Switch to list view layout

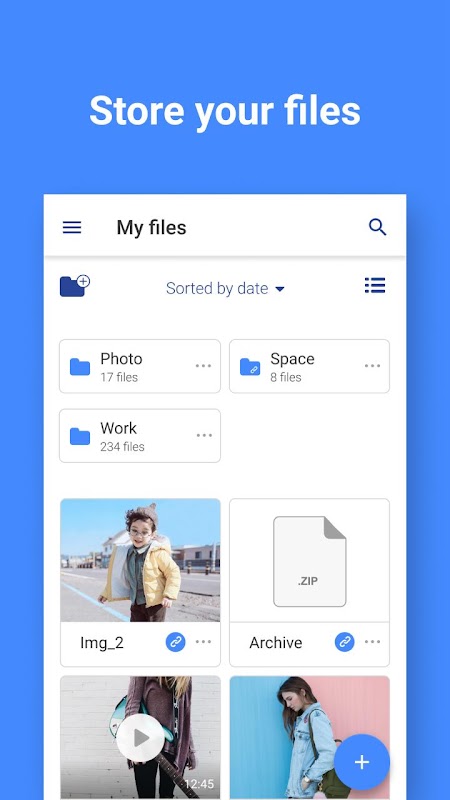click(375, 285)
